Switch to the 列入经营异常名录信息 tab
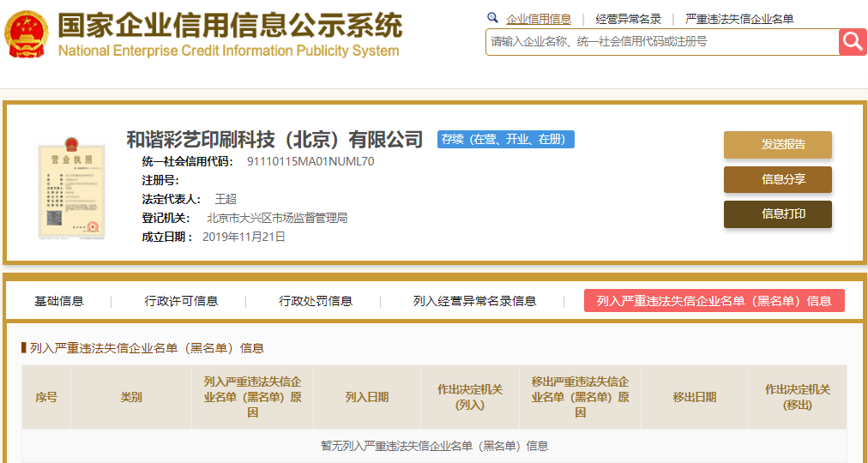The image size is (868, 463). [474, 301]
